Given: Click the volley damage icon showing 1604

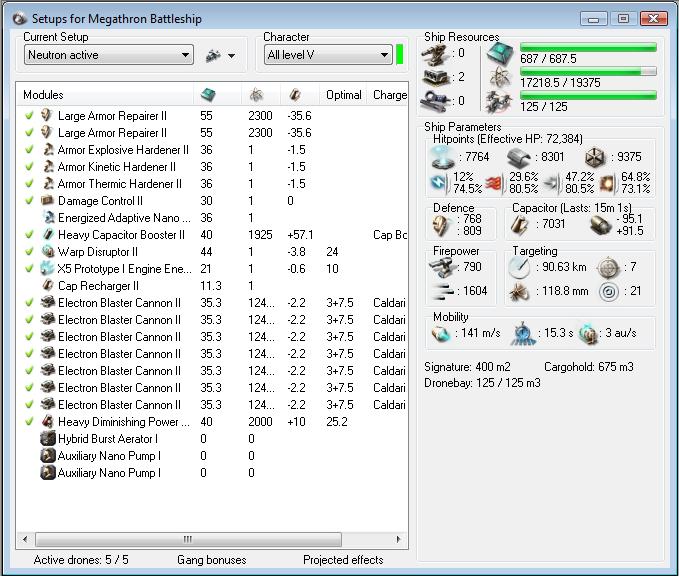Looking at the screenshot, I should (443, 291).
